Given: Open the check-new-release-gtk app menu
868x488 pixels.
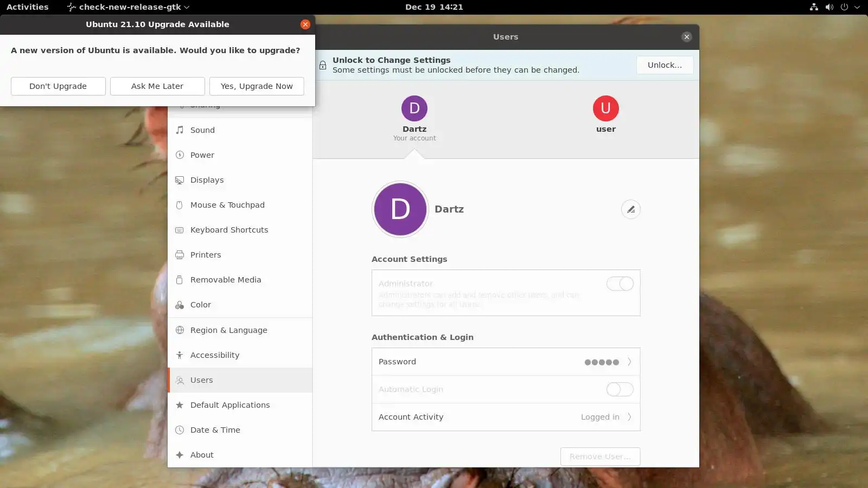Looking at the screenshot, I should coord(128,7).
